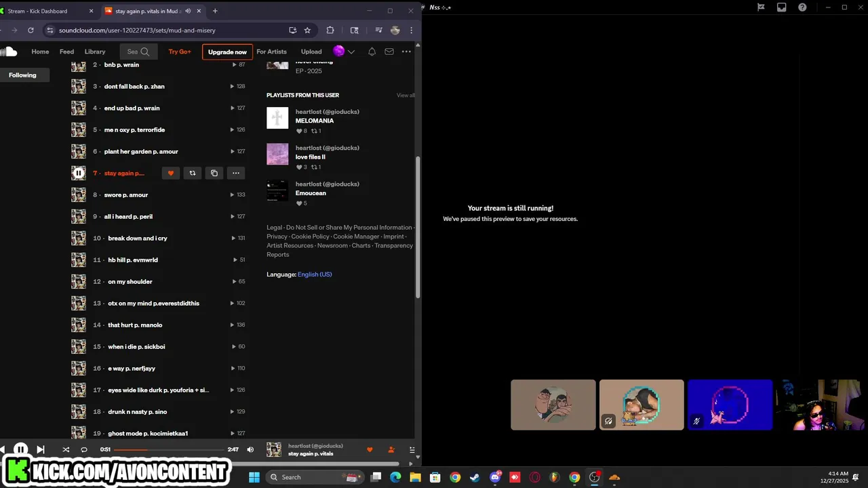The width and height of the screenshot is (868, 488).
Task: Open the Feed page
Action: [x=66, y=52]
